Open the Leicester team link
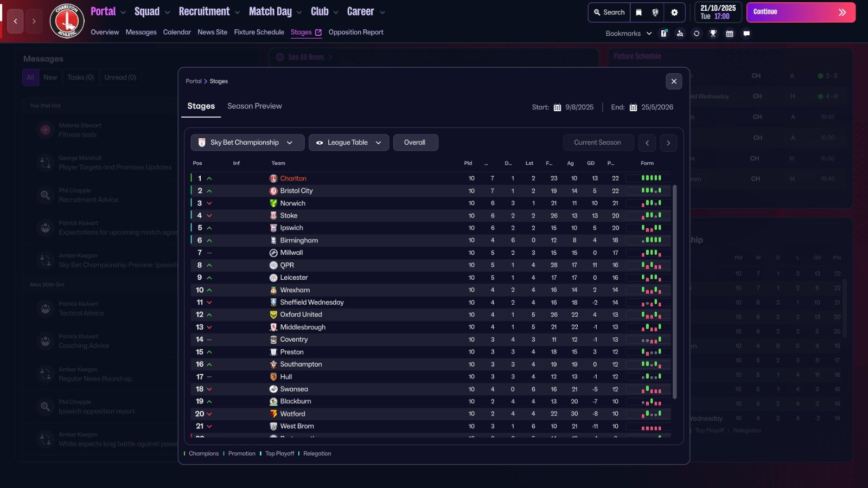The width and height of the screenshot is (868, 488). click(294, 278)
